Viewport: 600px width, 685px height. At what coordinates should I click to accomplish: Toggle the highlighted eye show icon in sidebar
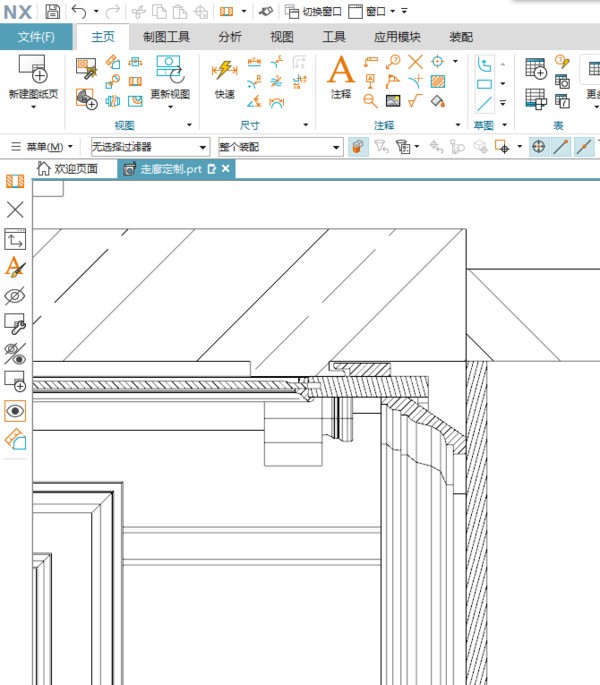coord(15,411)
